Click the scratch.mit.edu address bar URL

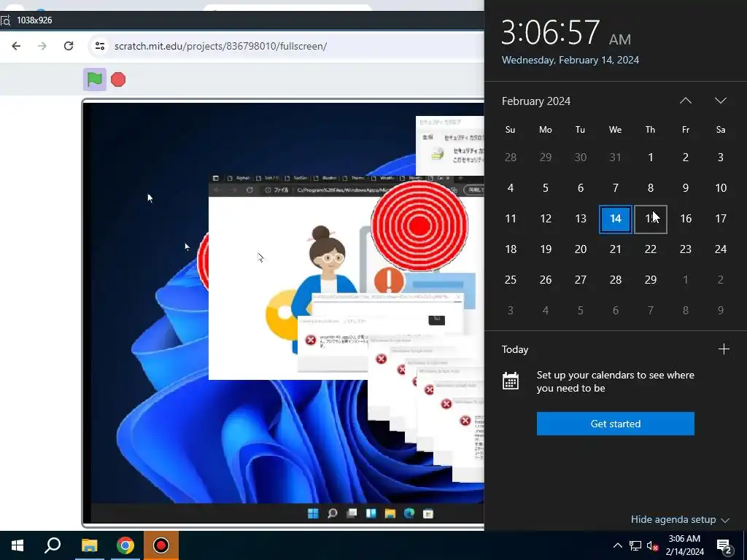(220, 46)
